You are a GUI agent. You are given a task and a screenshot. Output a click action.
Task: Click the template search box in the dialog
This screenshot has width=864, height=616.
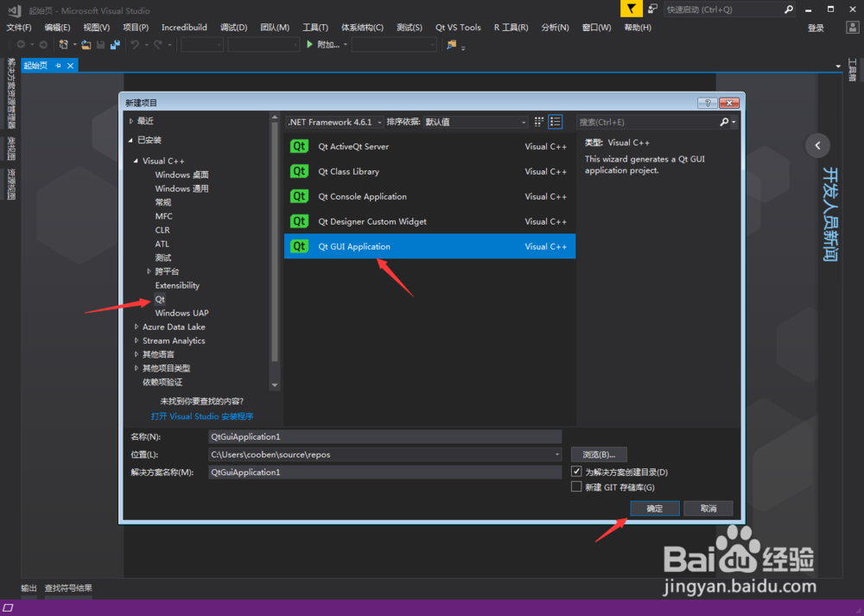click(647, 122)
